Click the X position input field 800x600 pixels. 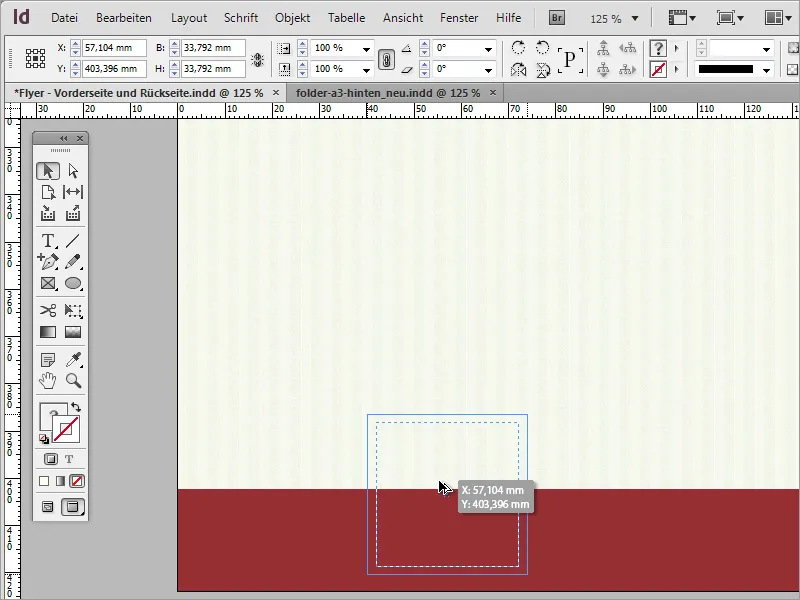[x=114, y=48]
